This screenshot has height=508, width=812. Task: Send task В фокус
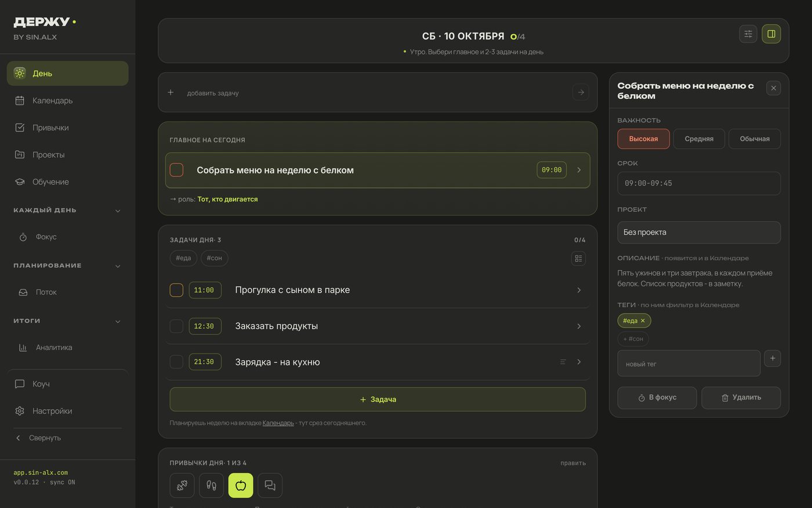click(657, 398)
